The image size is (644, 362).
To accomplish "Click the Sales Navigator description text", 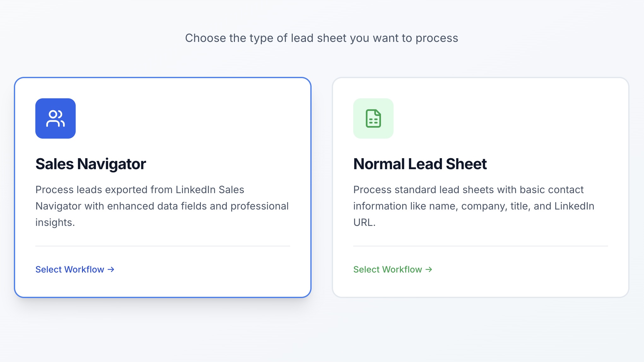I will click(x=162, y=206).
